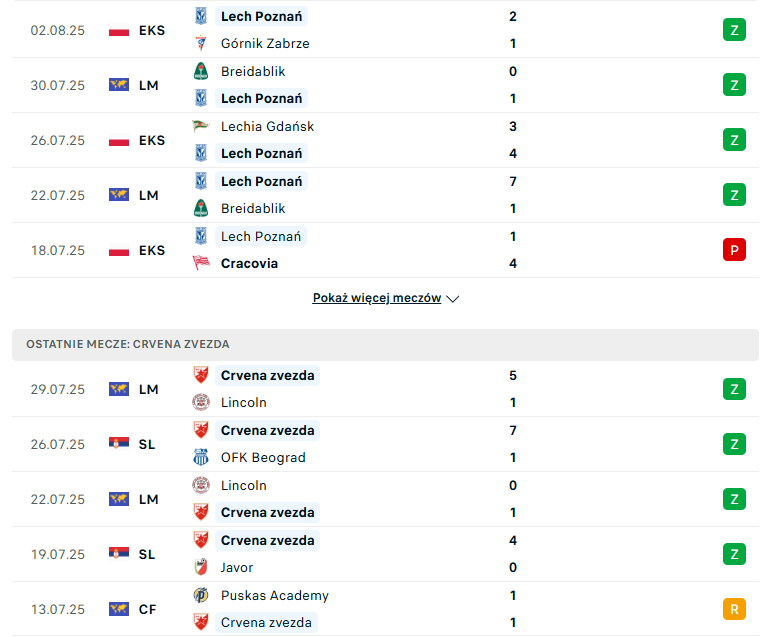766x637 pixels.
Task: Click the CF competition label on 13.07.25
Action: coord(148,609)
